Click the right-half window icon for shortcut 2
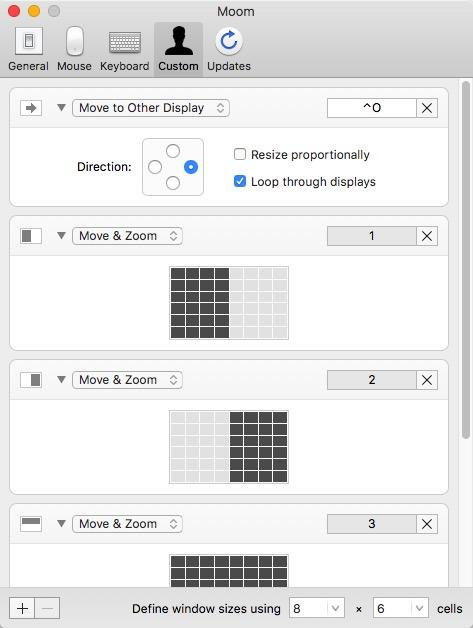Image resolution: width=473 pixels, height=628 pixels. click(x=31, y=380)
